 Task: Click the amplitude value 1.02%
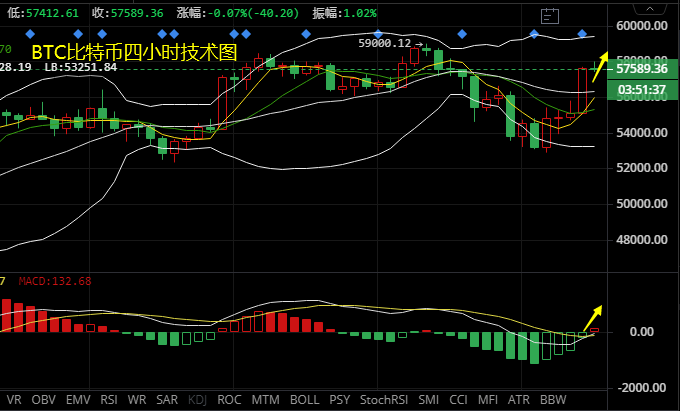360,13
